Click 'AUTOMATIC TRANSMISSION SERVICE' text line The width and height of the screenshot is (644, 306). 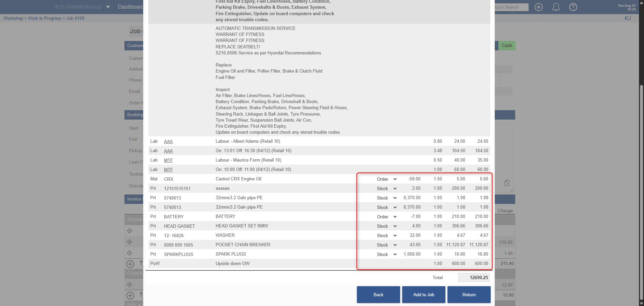(256, 28)
